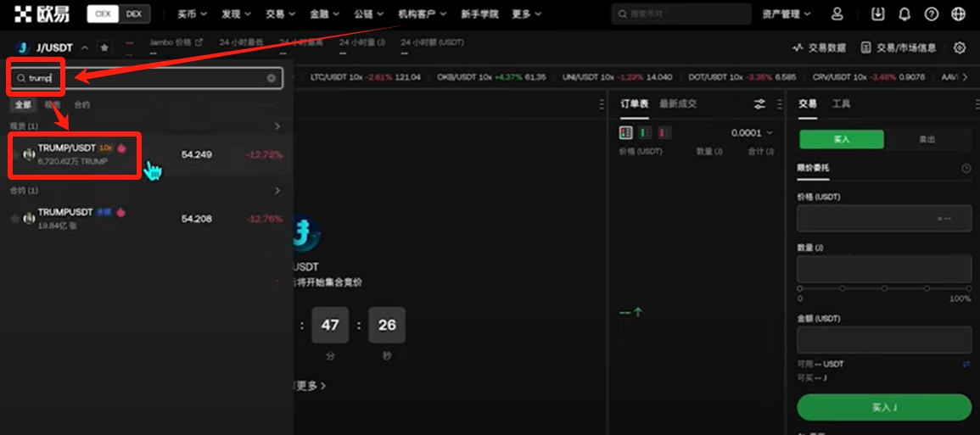Switch to CEX mode
The image size is (980, 435).
[103, 14]
